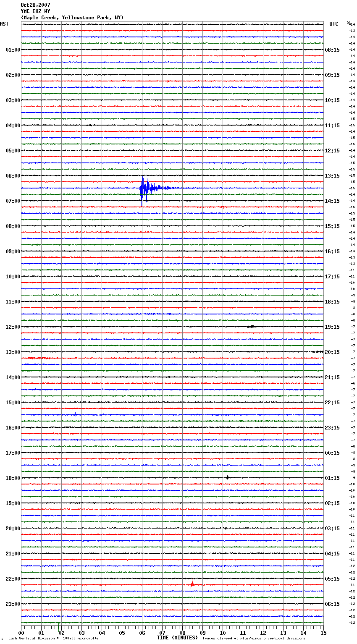Click the 08:15 UTC time label
This screenshot has height=644, width=357.
coord(332,50)
